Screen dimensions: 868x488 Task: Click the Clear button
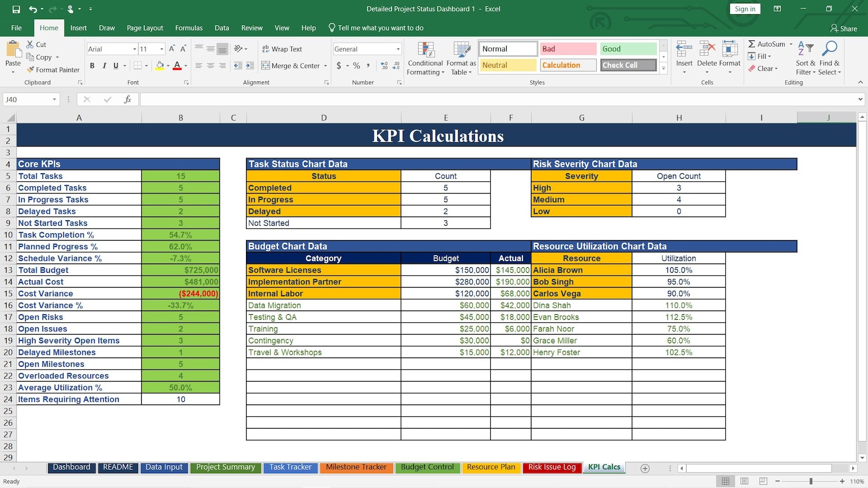[x=763, y=68]
